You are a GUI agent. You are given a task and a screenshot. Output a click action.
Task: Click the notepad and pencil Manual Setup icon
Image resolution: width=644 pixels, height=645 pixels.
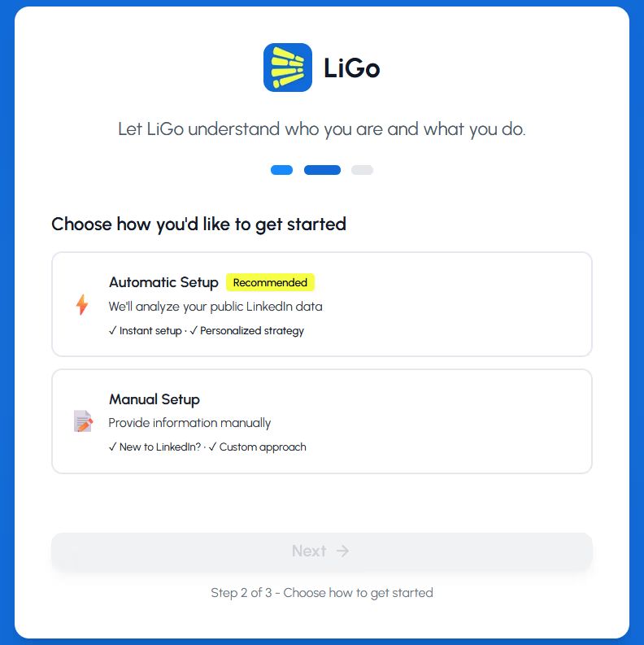pyautogui.click(x=82, y=421)
